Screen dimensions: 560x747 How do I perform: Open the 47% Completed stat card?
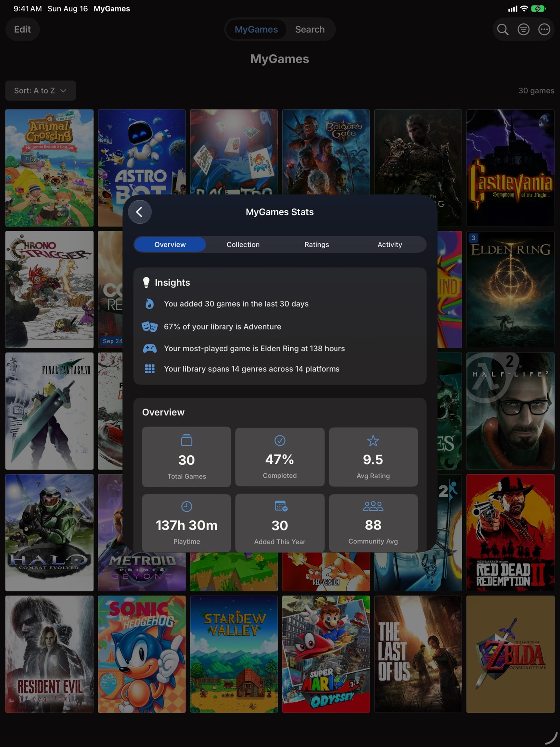[x=280, y=457]
